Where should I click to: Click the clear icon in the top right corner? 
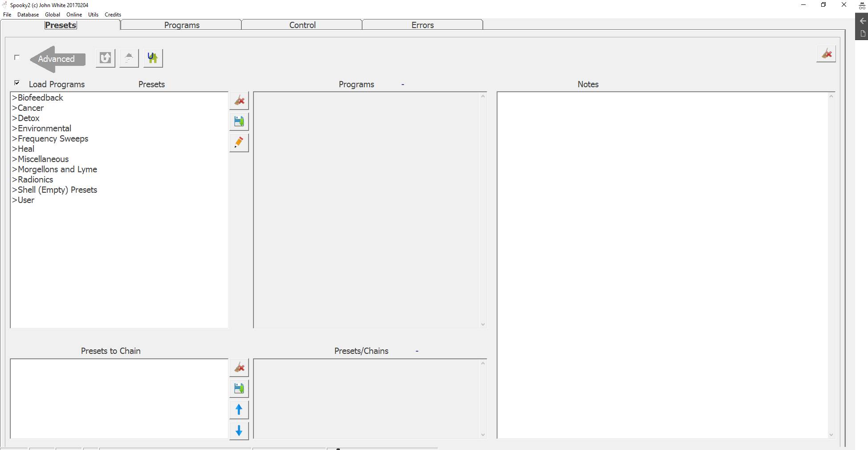[826, 53]
